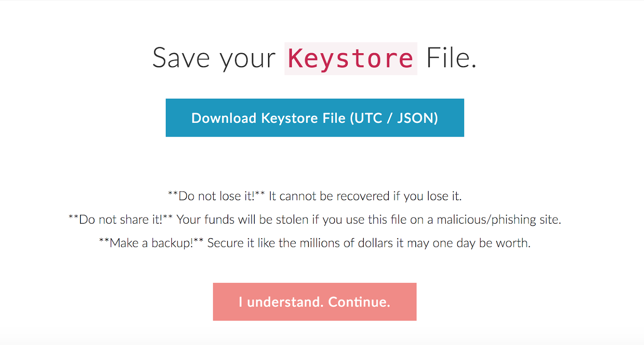The height and width of the screenshot is (345, 644).
Task: Click the "File." word in the heading
Action: point(451,59)
